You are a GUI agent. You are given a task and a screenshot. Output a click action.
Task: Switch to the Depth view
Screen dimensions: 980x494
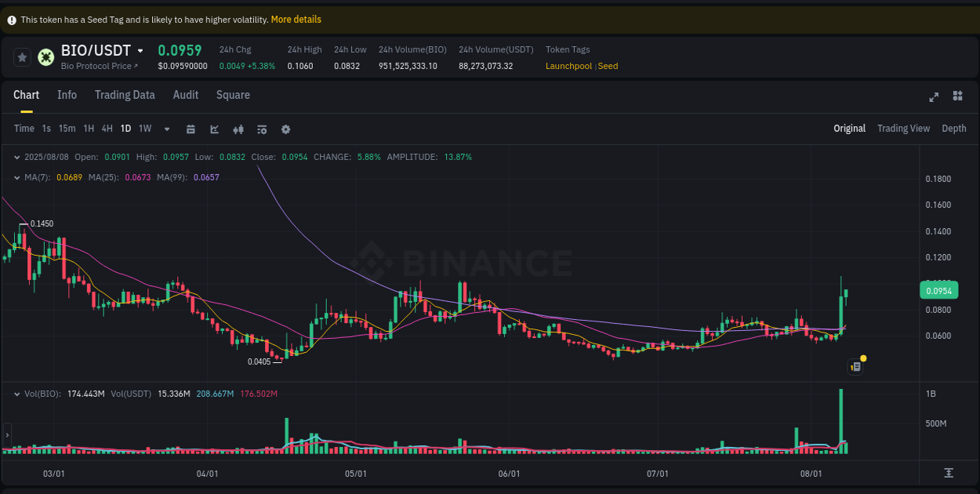point(954,128)
